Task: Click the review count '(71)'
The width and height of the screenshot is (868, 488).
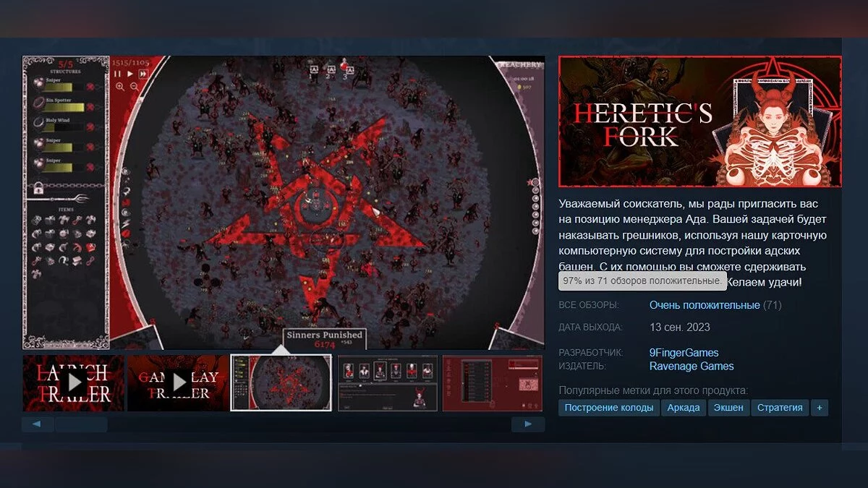Action: pyautogui.click(x=773, y=305)
